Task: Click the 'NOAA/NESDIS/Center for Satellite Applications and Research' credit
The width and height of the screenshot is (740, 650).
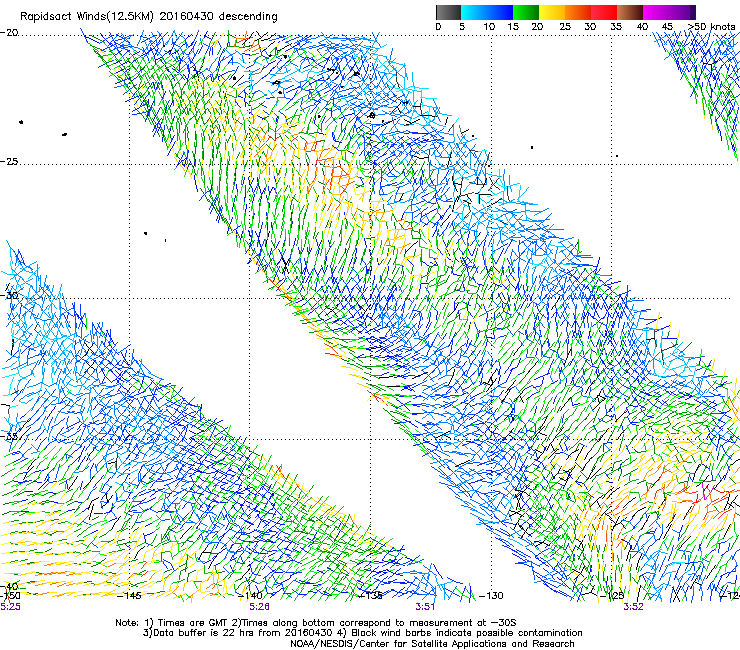Action: click(432, 644)
